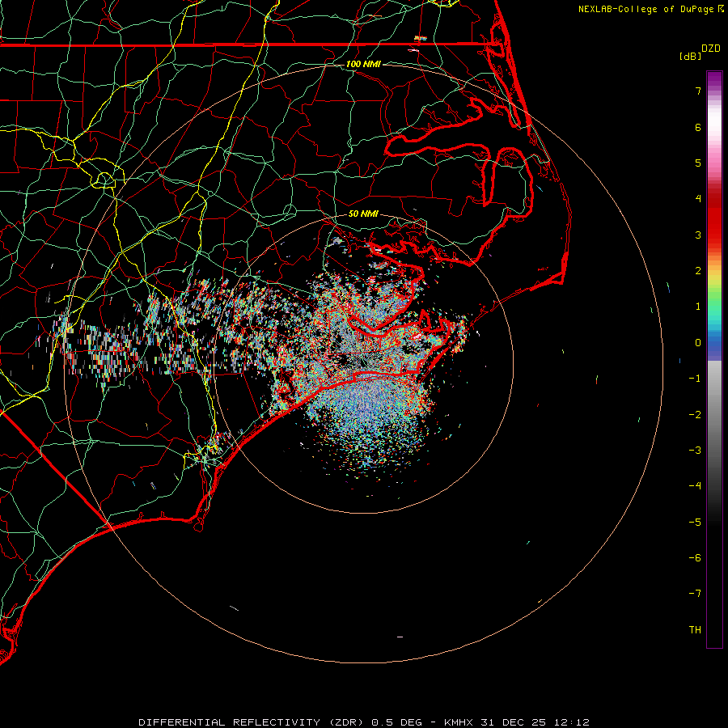Click the -6 value on color scale
The width and height of the screenshot is (728, 728).
[x=695, y=558]
